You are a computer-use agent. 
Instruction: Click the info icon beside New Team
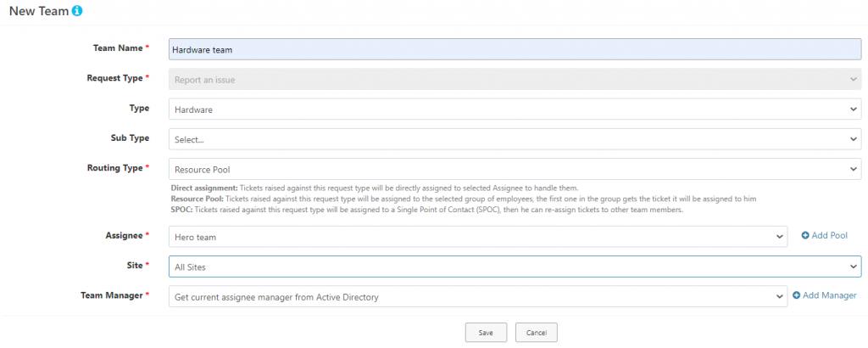pyautogui.click(x=77, y=10)
